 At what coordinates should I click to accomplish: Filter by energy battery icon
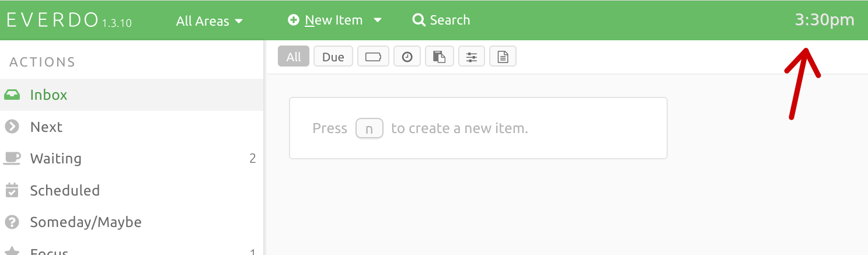click(373, 57)
